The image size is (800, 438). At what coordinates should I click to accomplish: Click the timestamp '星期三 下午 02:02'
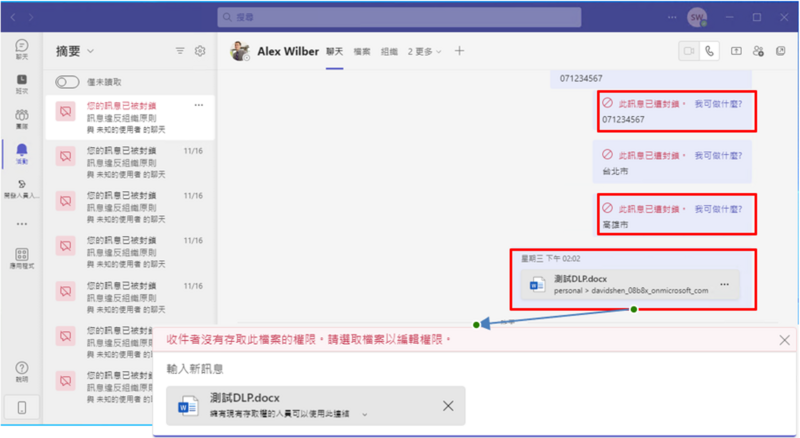click(x=551, y=259)
